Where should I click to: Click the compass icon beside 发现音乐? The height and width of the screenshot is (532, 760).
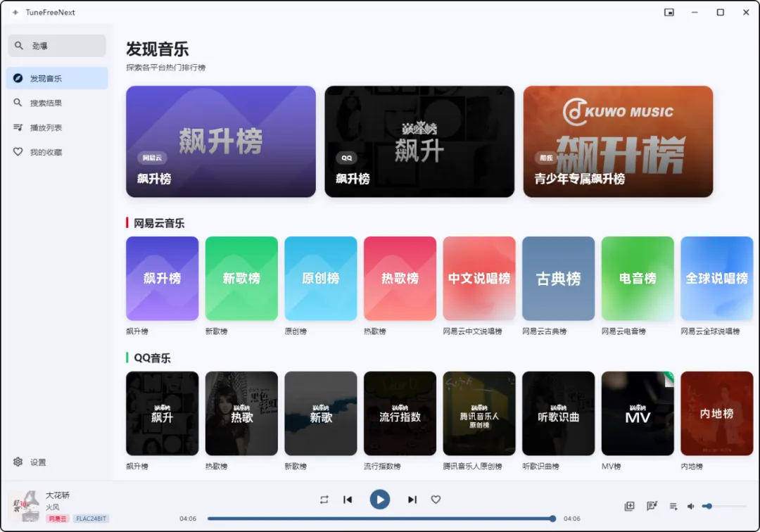point(18,78)
